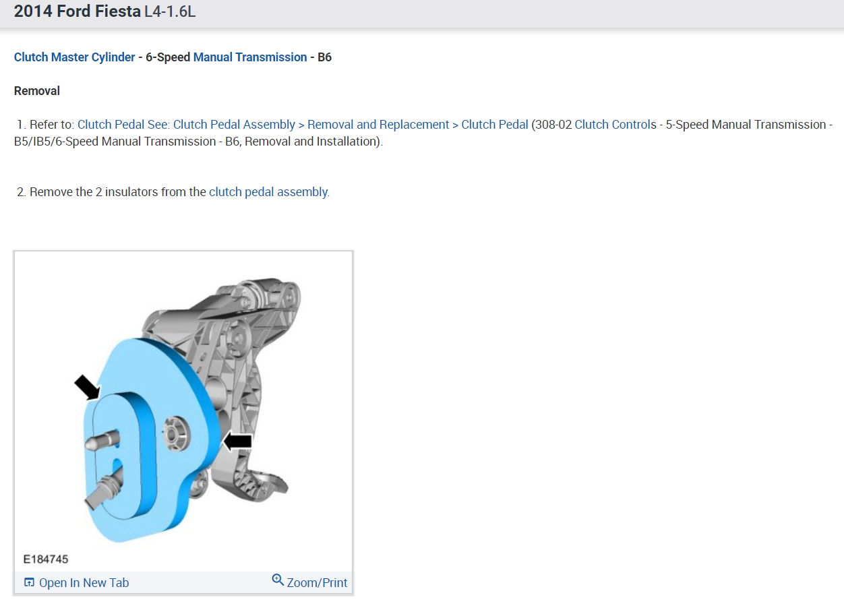Image resolution: width=844 pixels, height=616 pixels.
Task: Click the L4-1.6L engine label
Action: 170,11
